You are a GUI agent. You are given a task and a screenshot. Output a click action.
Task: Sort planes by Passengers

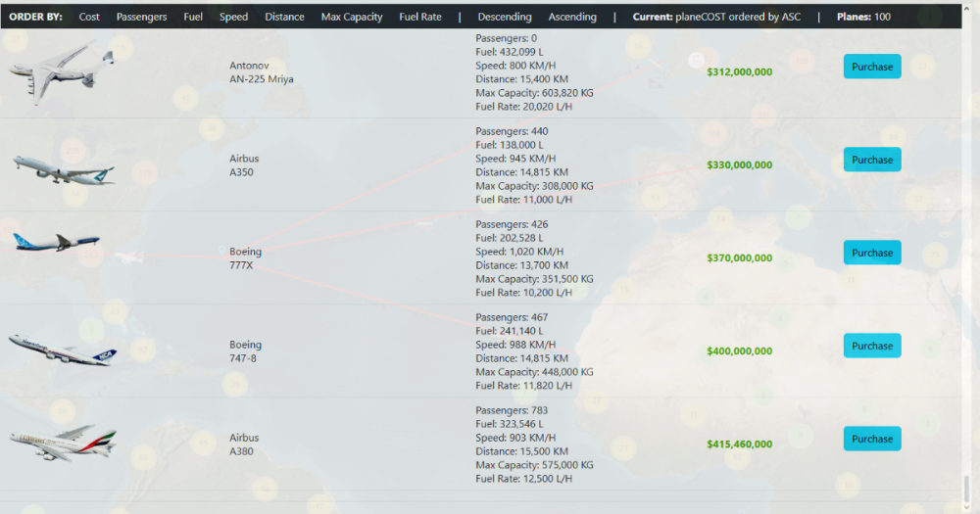pos(141,17)
